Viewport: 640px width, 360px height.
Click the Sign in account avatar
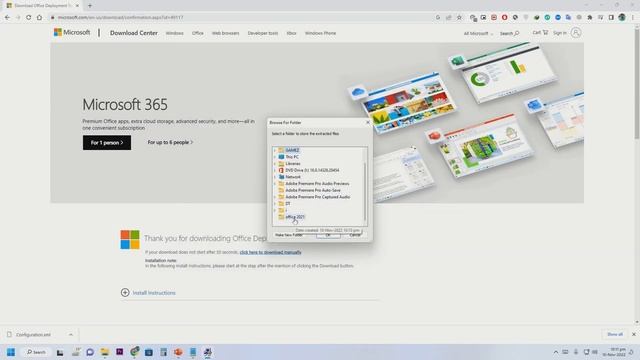[x=576, y=33]
